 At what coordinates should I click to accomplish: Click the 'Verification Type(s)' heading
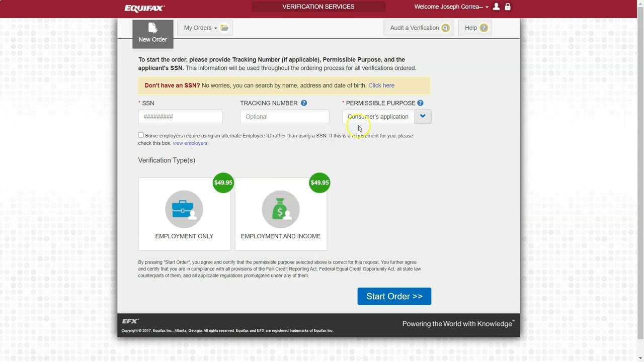click(167, 160)
